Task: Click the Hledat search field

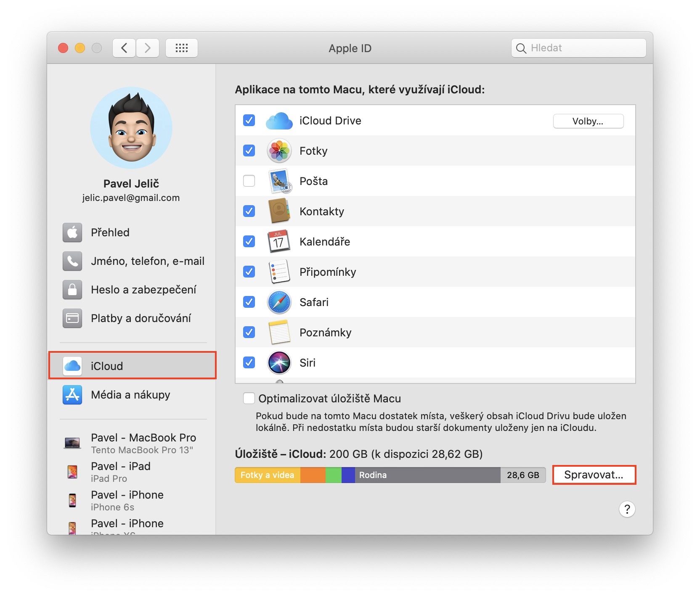Action: [x=579, y=48]
